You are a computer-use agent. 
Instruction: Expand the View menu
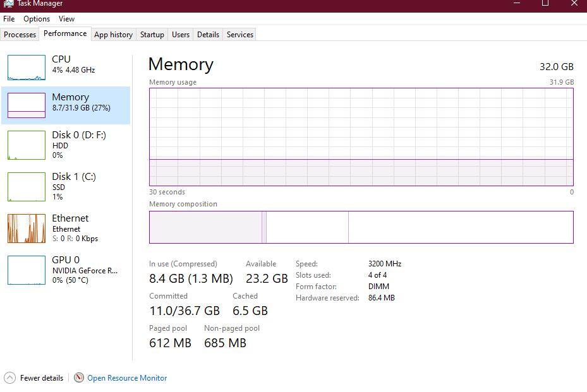[x=66, y=19]
